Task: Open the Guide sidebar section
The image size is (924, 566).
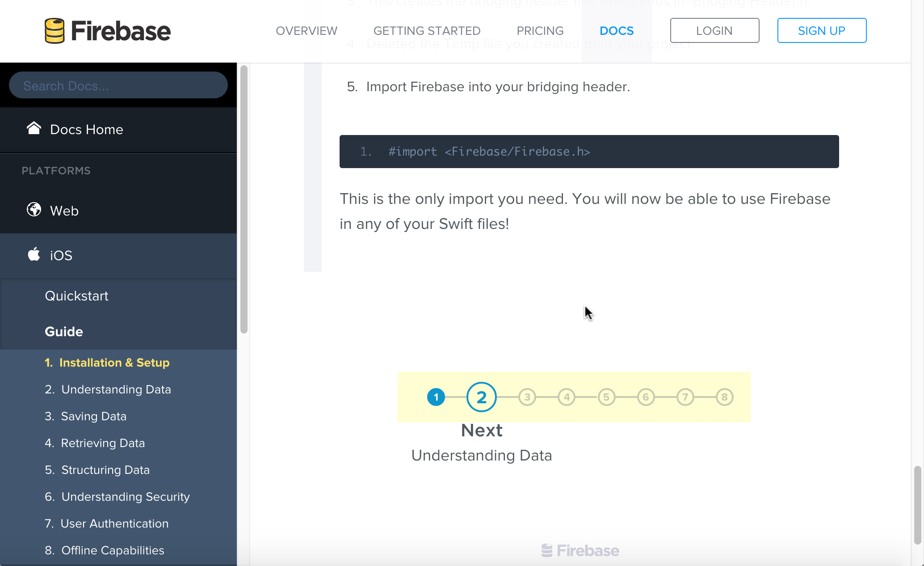Action: point(64,332)
